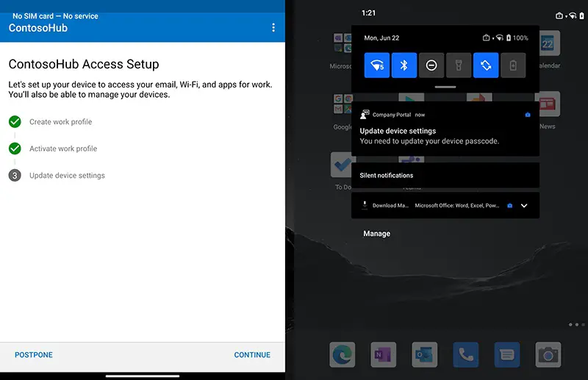Click work briefcase badge on Company Portal notification

pos(528,115)
